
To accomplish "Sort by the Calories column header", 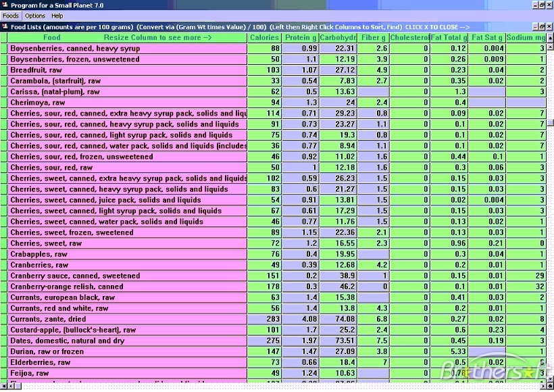I will point(264,37).
